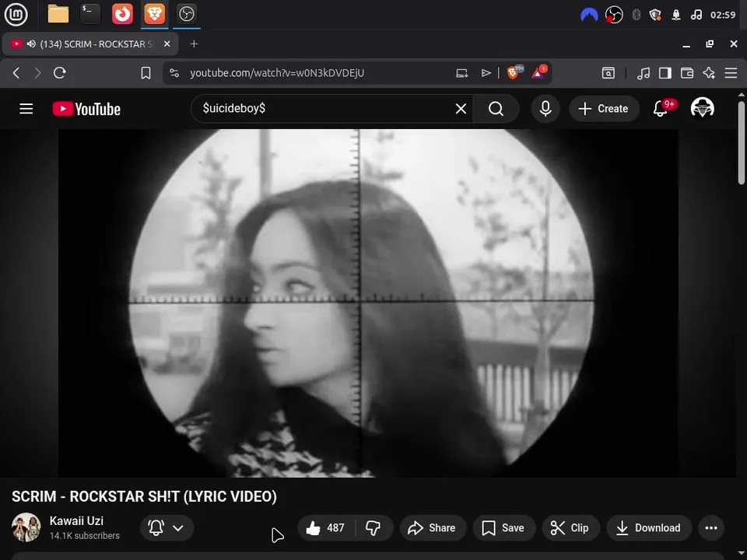Bookmark this page with the bookmark icon

(146, 73)
